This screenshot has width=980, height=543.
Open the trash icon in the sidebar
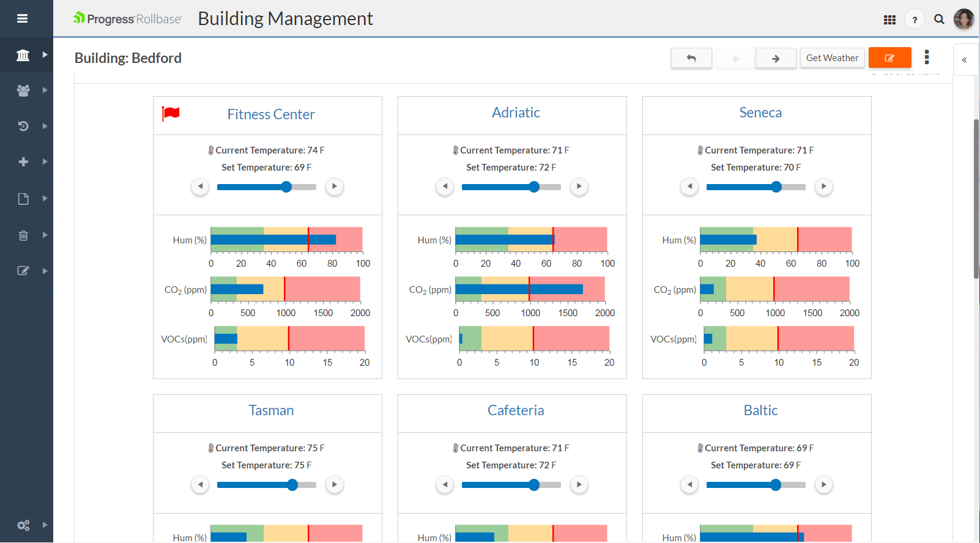(x=23, y=235)
